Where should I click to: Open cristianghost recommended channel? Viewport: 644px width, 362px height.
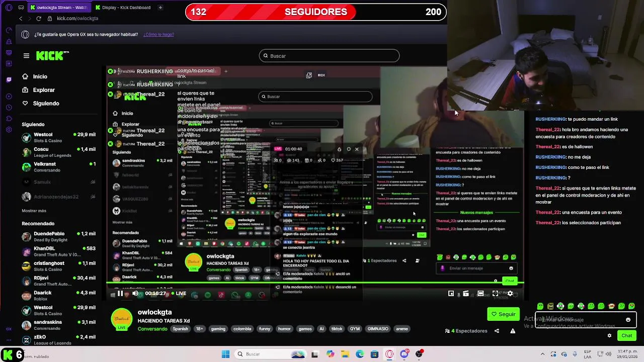pyautogui.click(x=58, y=266)
